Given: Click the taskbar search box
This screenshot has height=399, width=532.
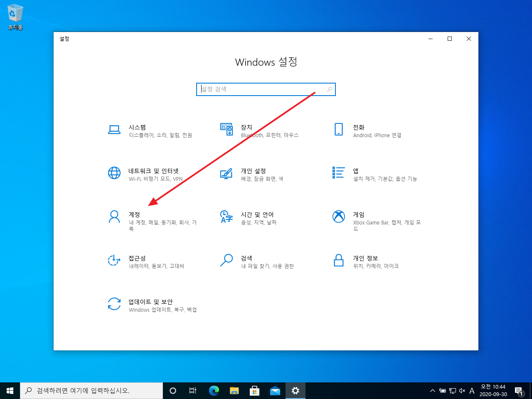Looking at the screenshot, I should (x=91, y=391).
